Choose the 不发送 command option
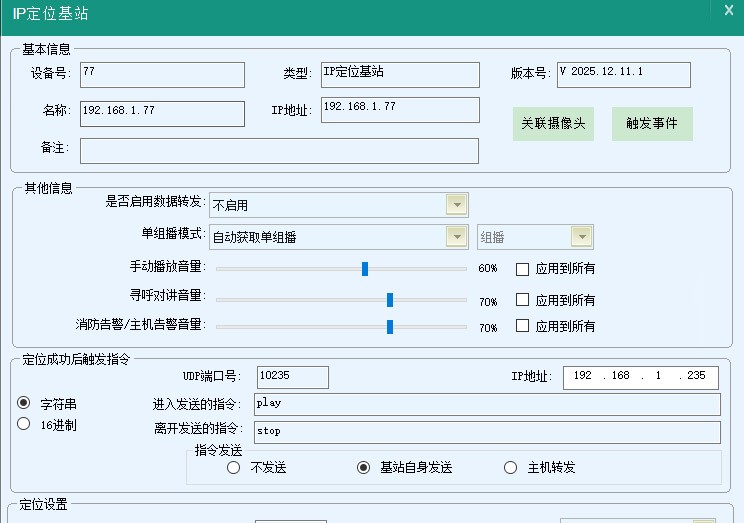This screenshot has height=523, width=744. 234,467
